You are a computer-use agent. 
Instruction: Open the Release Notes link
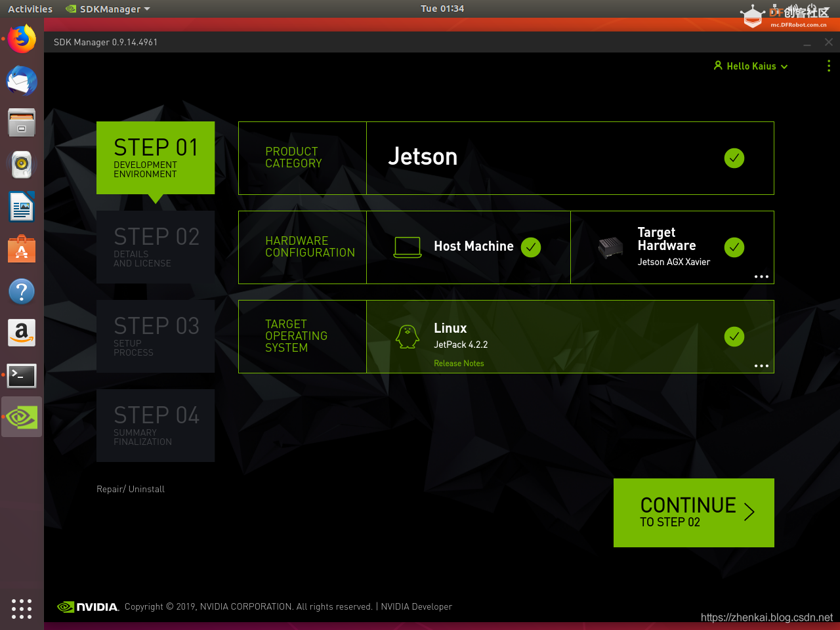coord(459,364)
